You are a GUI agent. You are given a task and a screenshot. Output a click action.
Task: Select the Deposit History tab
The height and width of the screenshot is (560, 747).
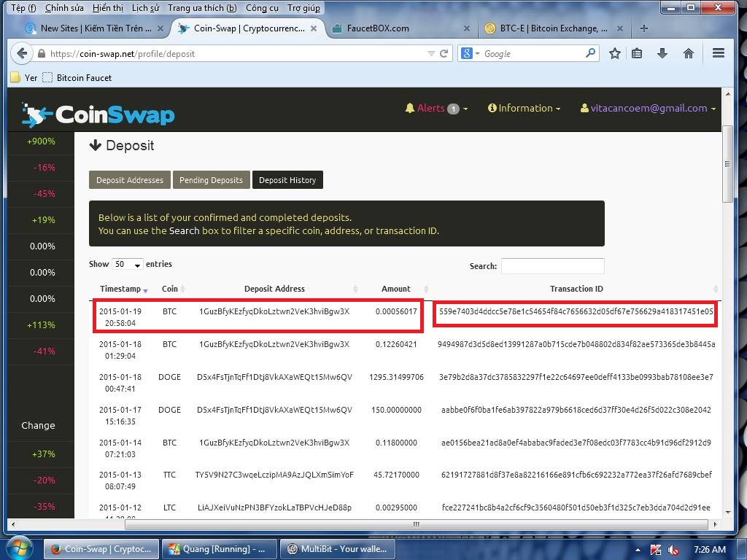[x=287, y=180]
